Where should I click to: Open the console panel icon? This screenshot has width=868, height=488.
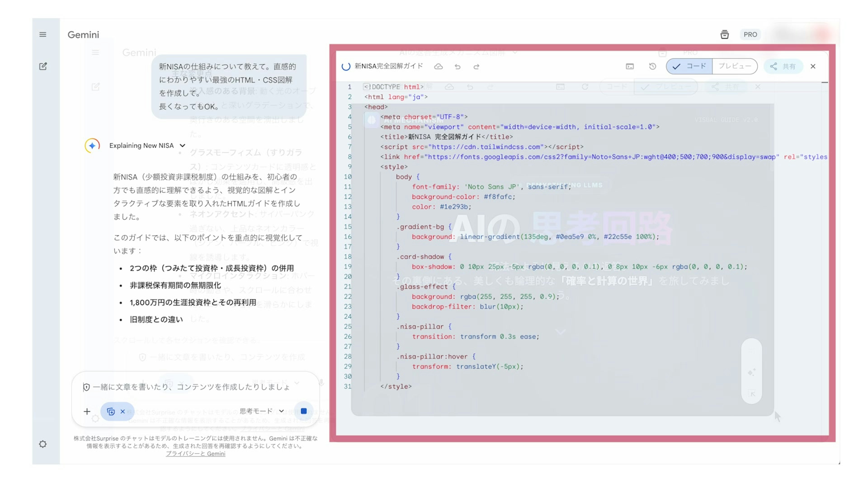pyautogui.click(x=630, y=66)
